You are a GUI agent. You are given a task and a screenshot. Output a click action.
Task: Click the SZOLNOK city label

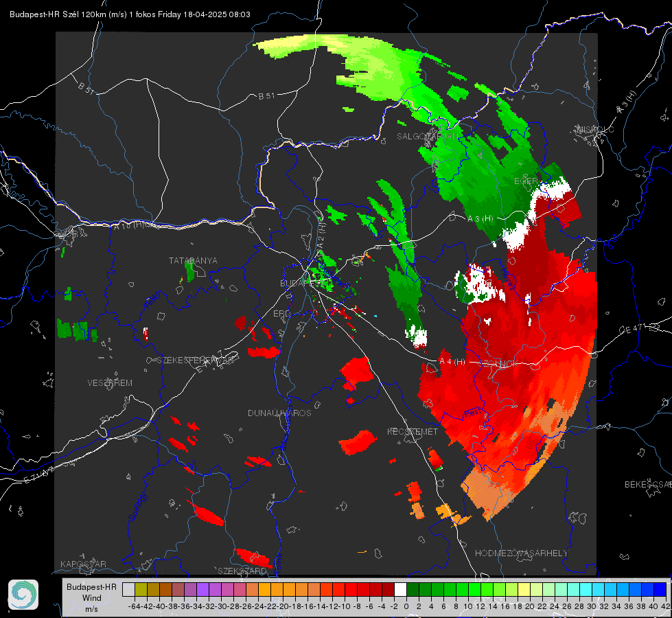(x=498, y=364)
